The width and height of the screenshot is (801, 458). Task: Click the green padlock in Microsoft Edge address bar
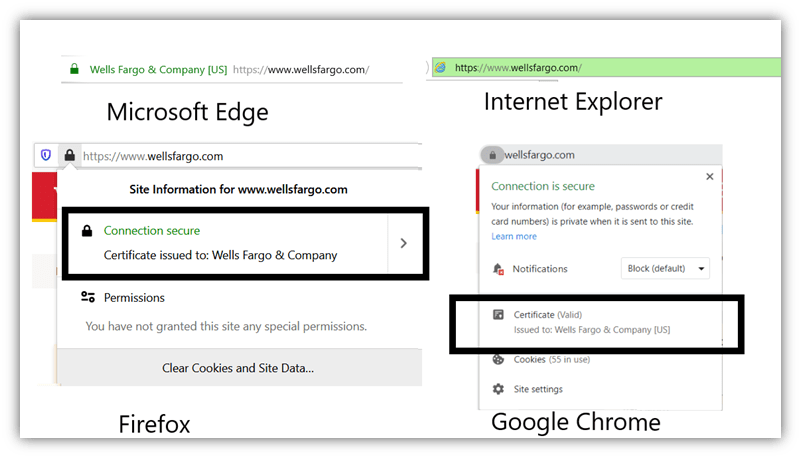point(74,68)
